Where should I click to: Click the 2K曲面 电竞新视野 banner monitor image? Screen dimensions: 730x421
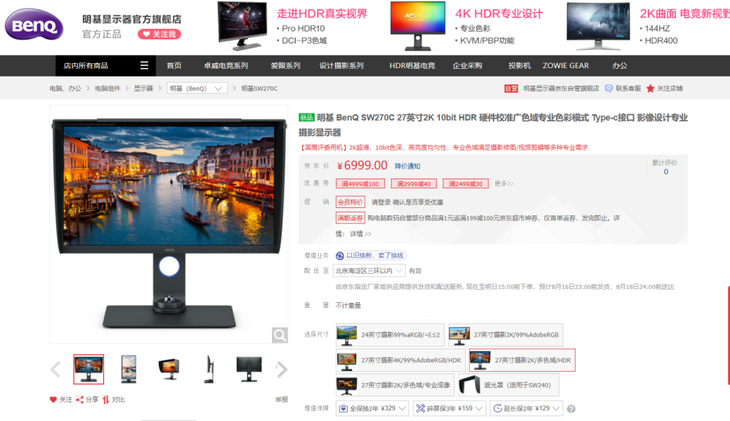(x=598, y=26)
